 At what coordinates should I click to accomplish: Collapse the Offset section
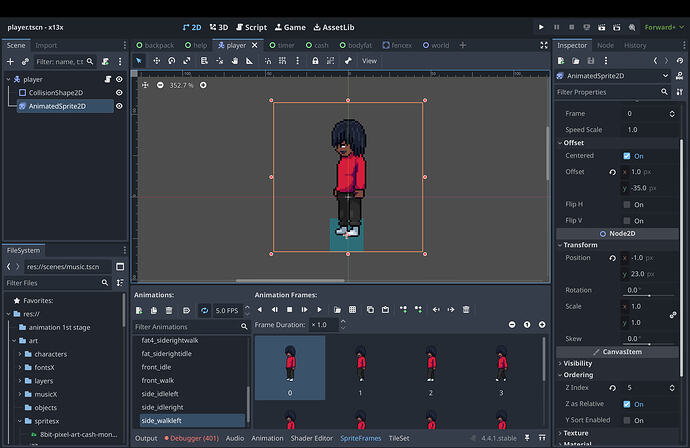click(x=573, y=142)
